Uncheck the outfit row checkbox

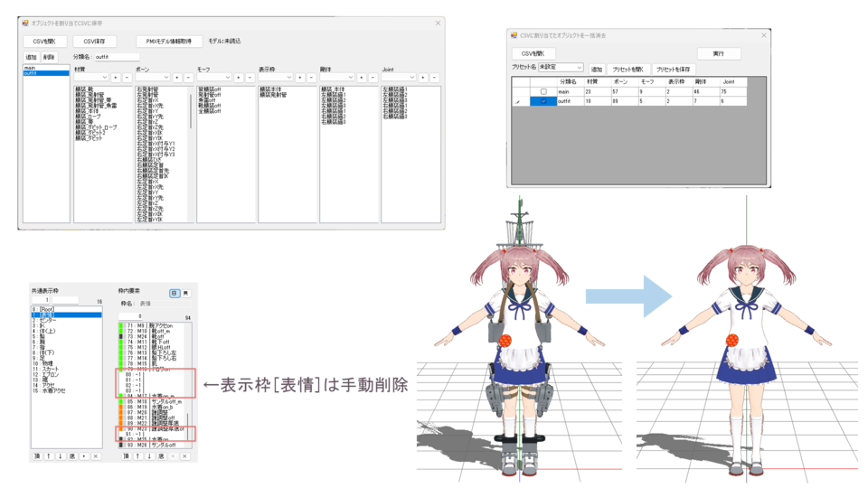(x=542, y=101)
